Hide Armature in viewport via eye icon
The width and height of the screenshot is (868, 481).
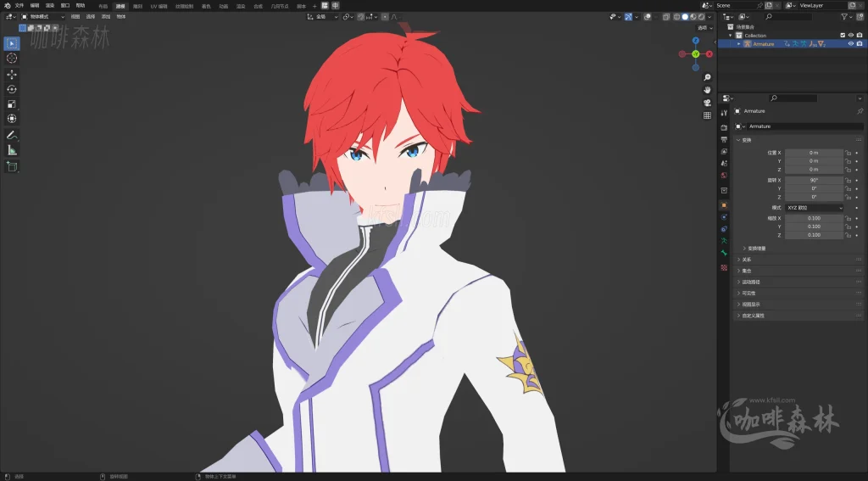851,44
